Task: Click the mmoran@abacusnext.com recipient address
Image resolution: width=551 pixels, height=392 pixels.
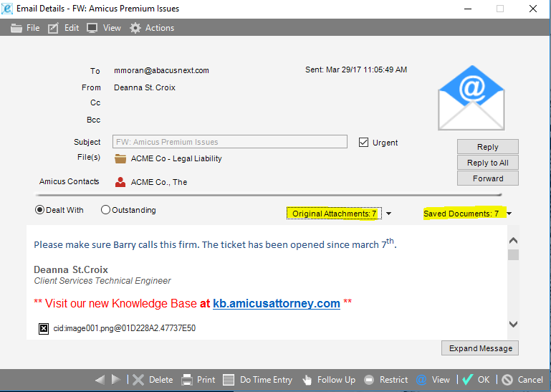Action: [x=161, y=70]
